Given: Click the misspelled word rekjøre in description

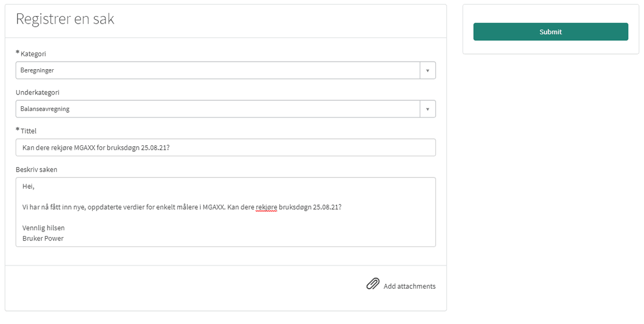Looking at the screenshot, I should pyautogui.click(x=267, y=207).
